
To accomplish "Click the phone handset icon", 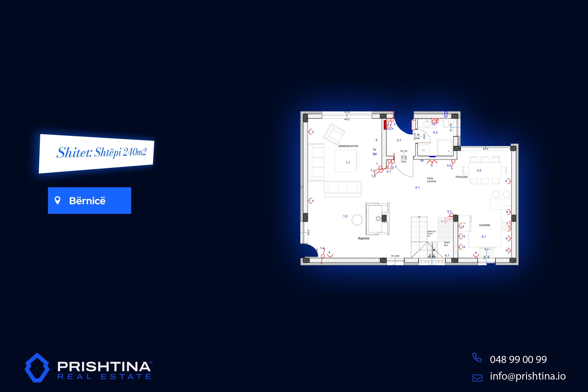I will tap(477, 357).
